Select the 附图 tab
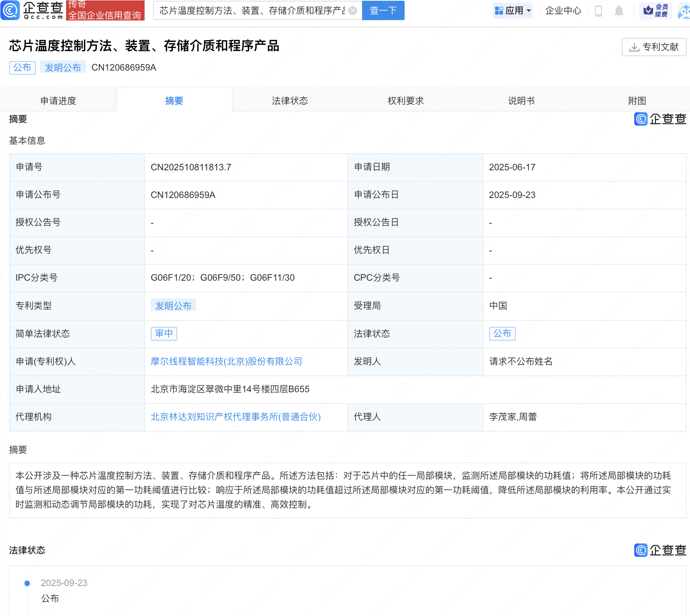This screenshot has height=616, width=690. click(x=637, y=101)
